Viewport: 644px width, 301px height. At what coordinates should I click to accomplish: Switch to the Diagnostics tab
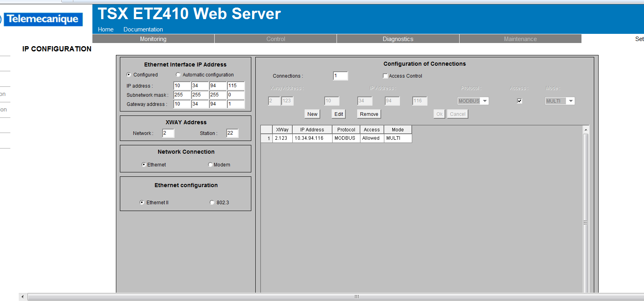(398, 39)
